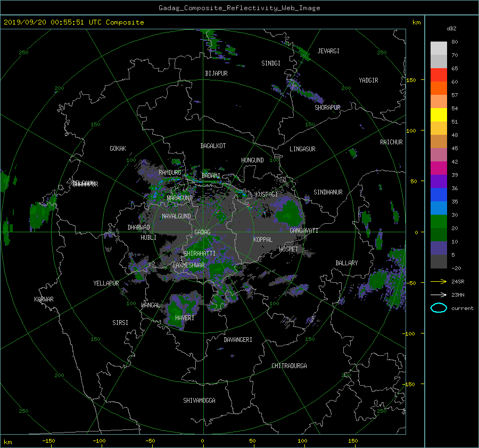Click the LAXMESHWAR city label
This screenshot has height=448, width=479.
(x=188, y=265)
